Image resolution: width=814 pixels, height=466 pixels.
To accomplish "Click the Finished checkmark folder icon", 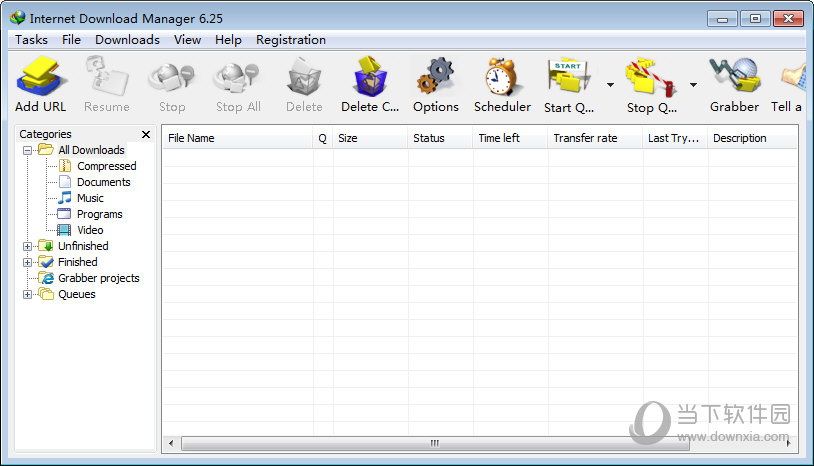I will (46, 262).
